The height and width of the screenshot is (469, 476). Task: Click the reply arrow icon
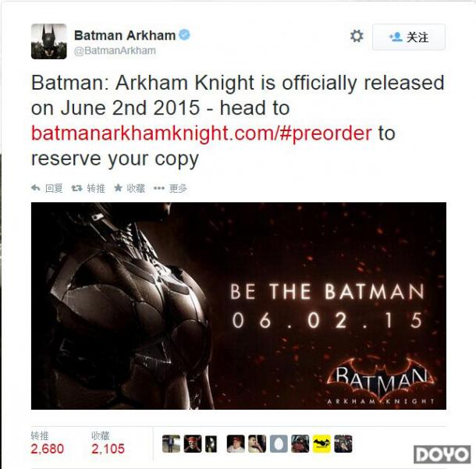tap(36, 188)
